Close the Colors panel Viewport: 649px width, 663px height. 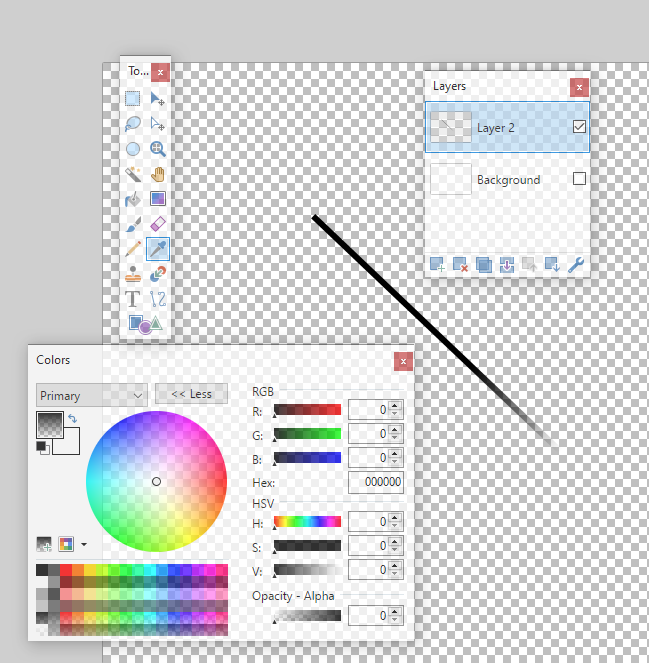403,362
